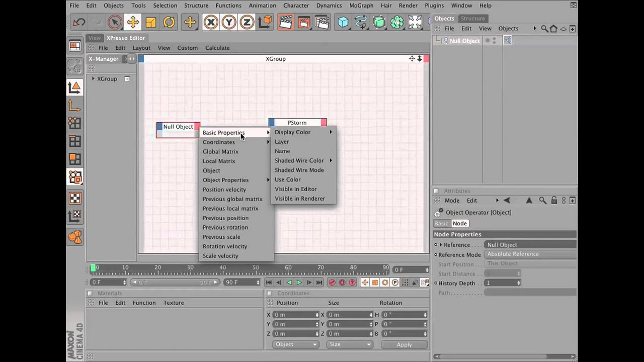
Task: Select the Model mode icon
Action: (74, 87)
